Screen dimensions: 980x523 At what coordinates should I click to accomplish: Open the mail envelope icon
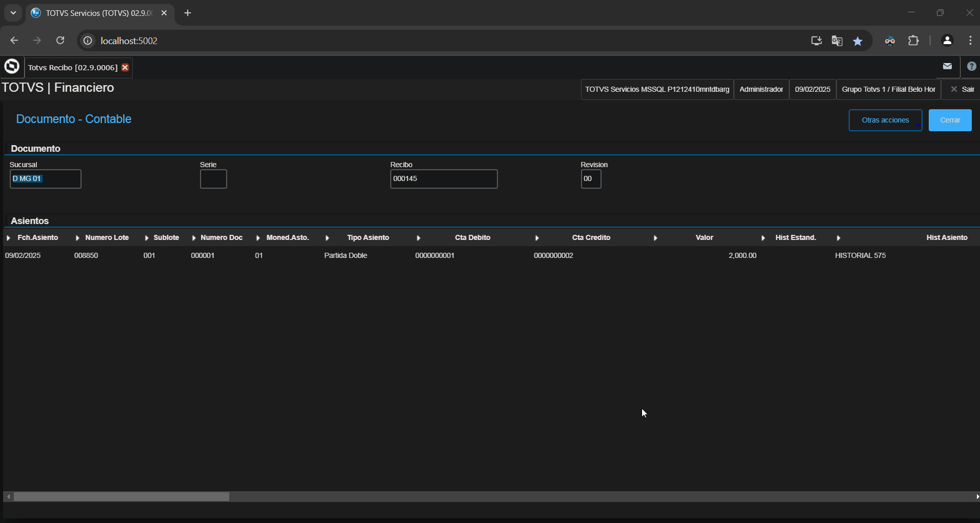947,66
